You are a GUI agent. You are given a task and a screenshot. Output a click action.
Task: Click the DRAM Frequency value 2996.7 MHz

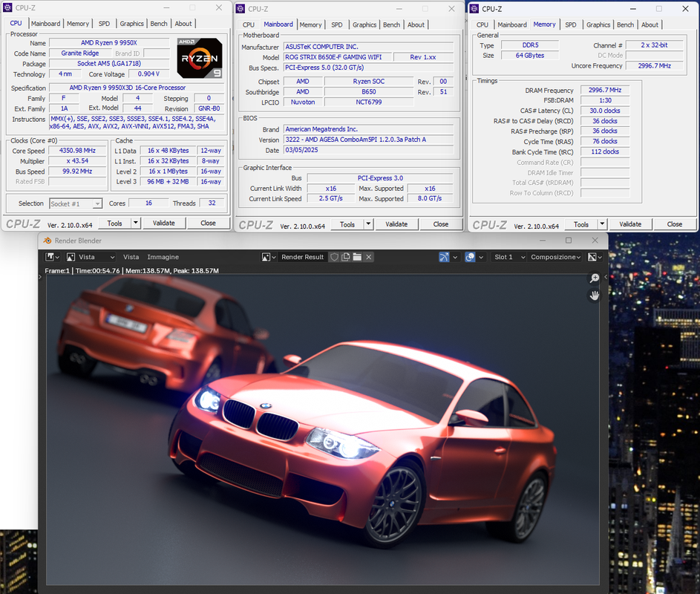[x=605, y=90]
